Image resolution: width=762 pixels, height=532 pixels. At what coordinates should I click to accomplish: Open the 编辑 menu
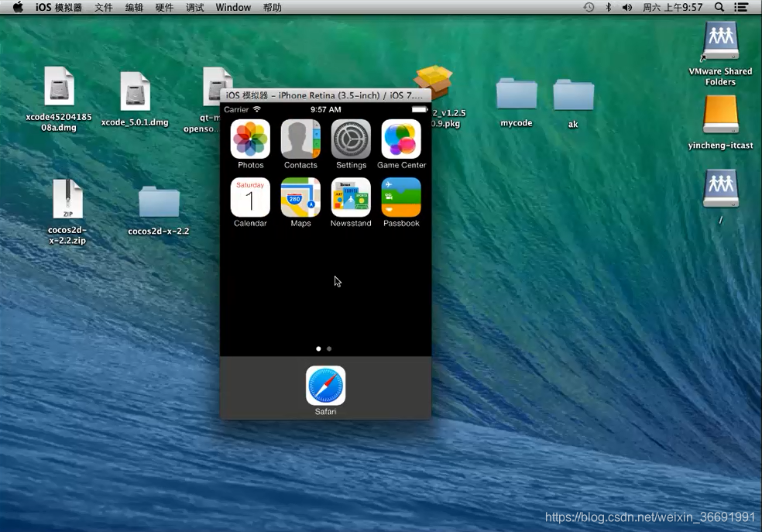coord(134,7)
